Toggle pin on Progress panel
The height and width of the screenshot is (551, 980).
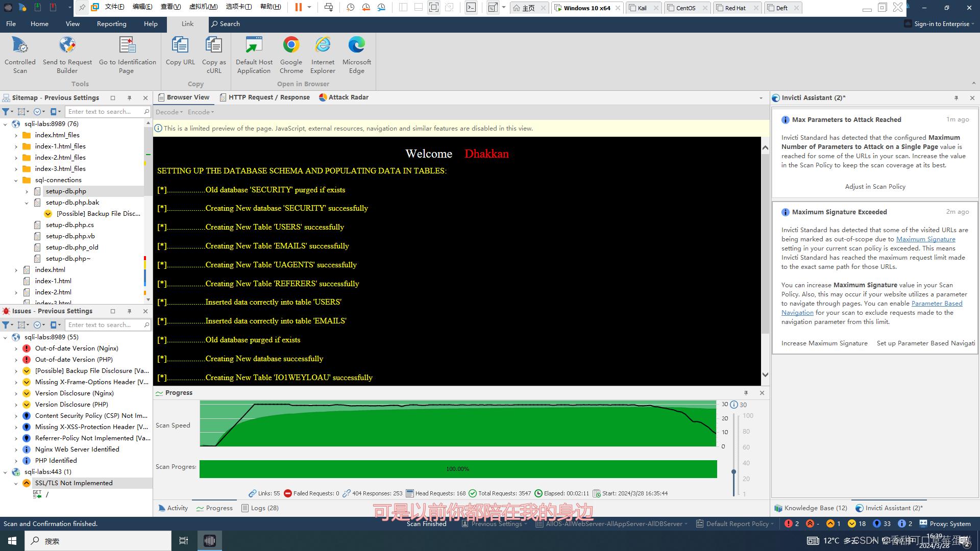coord(746,393)
